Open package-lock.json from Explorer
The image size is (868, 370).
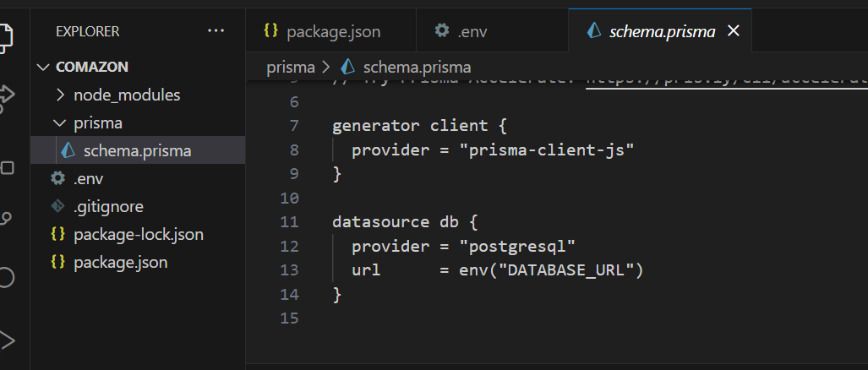tap(138, 234)
